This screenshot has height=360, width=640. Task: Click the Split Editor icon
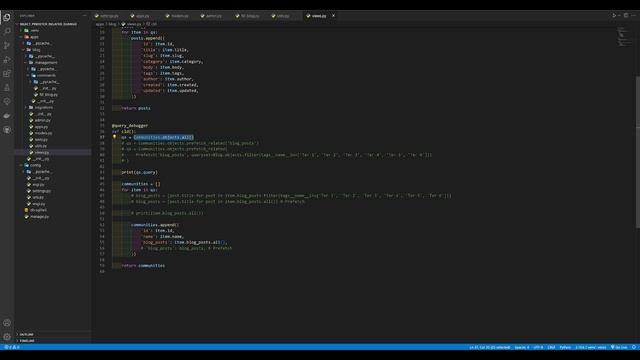[626, 16]
